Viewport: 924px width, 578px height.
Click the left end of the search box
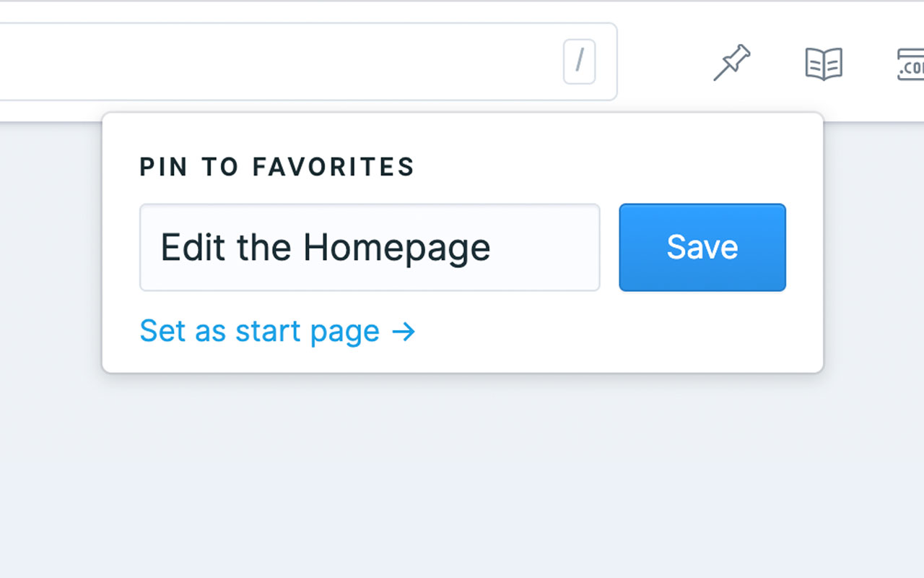pyautogui.click(x=14, y=61)
